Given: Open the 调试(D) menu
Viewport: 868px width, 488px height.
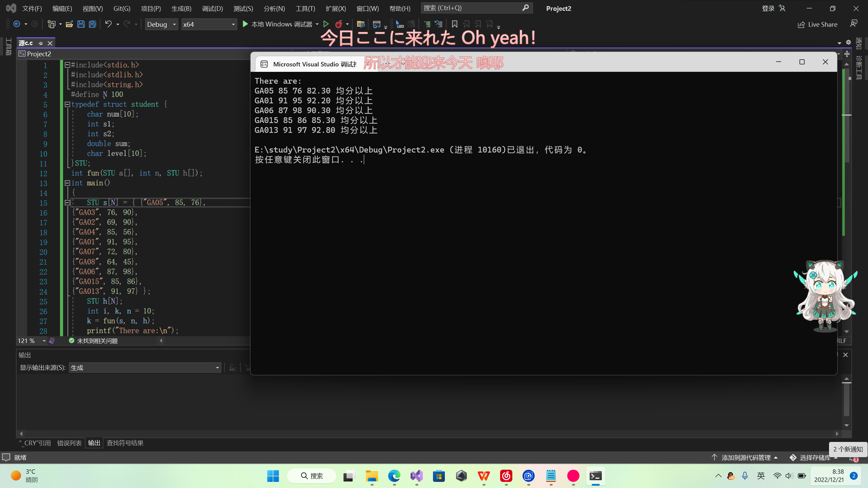Looking at the screenshot, I should 212,8.
